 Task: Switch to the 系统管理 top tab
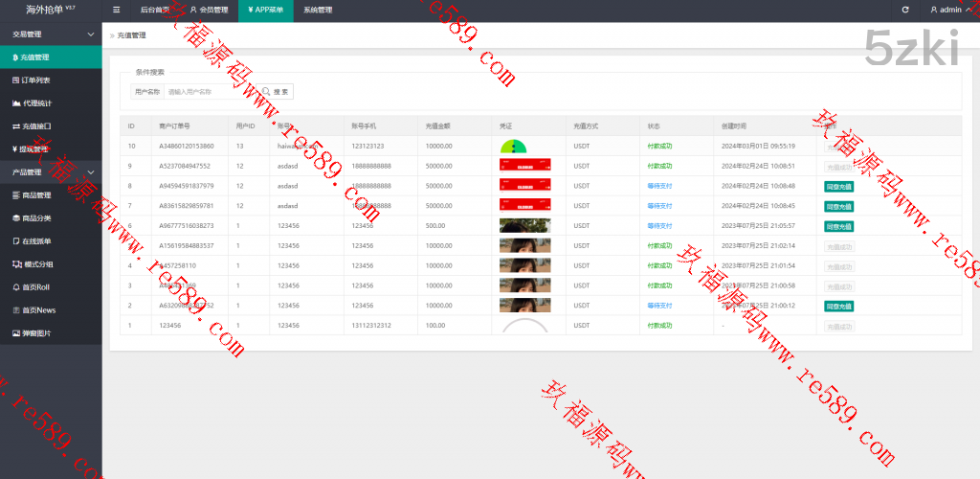(318, 10)
